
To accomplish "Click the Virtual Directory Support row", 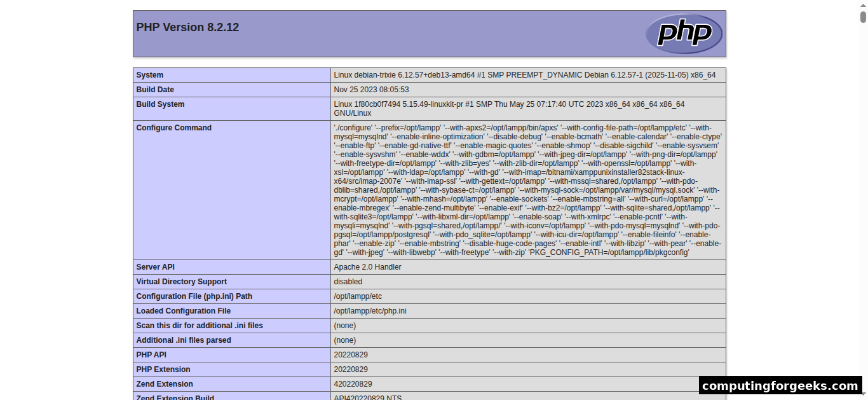I will click(x=182, y=281).
